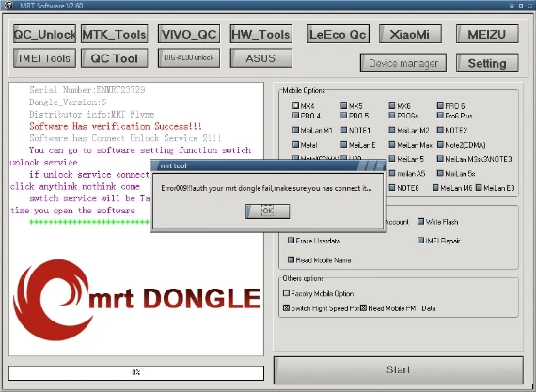
Task: Select the MX6 mobile option
Action: tap(392, 105)
